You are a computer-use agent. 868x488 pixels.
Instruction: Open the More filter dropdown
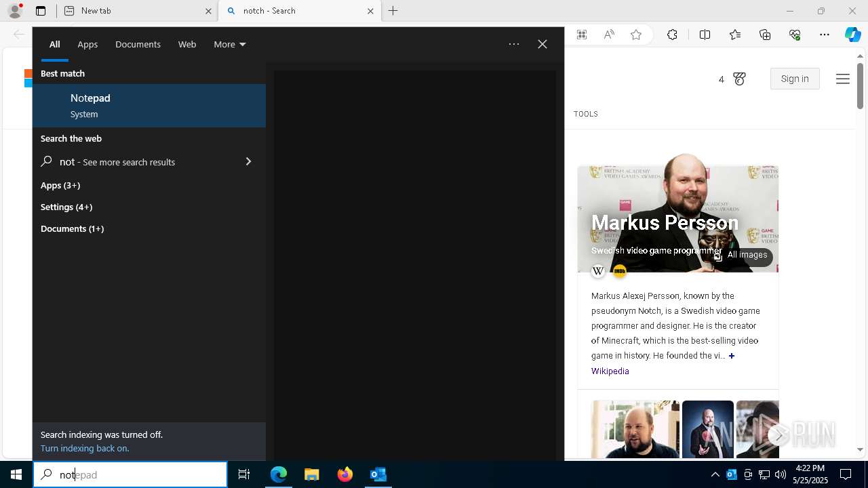[229, 44]
